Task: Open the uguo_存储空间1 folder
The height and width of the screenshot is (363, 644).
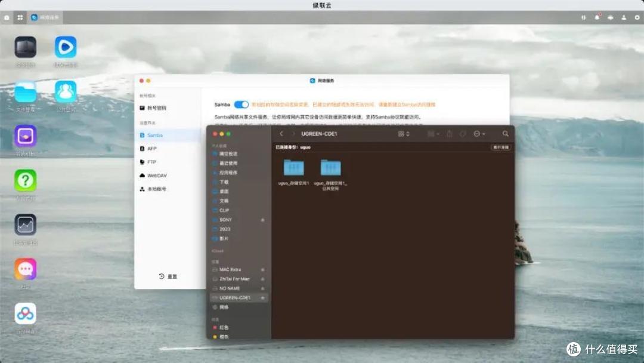Action: 293,173
